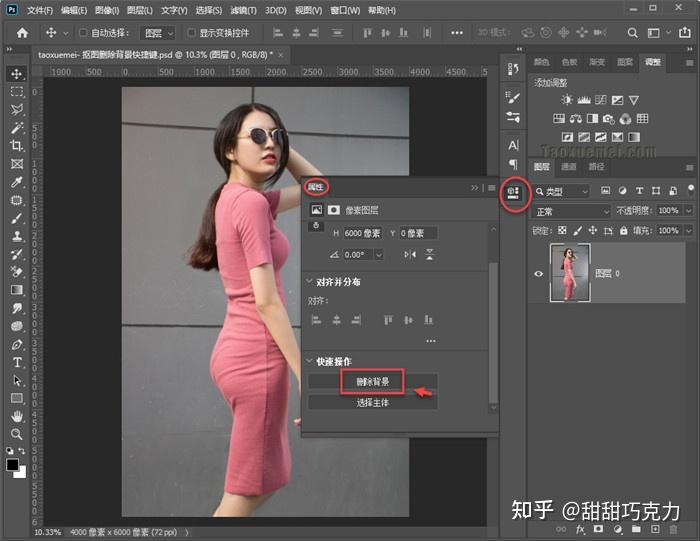Click the fx layer style icon

coord(580,529)
